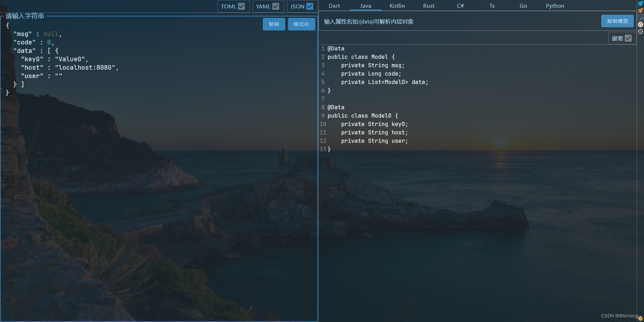
Task: Click the line "private String user;"
Action: [x=374, y=141]
